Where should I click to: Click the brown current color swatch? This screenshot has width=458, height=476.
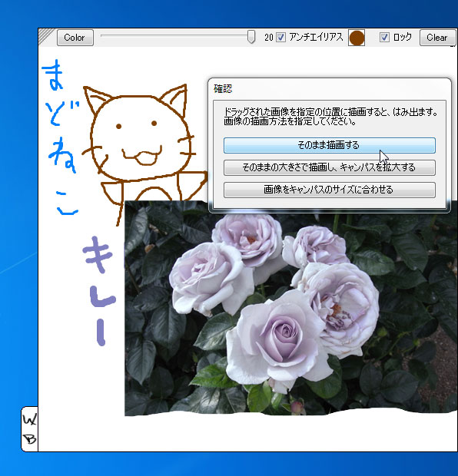[357, 38]
